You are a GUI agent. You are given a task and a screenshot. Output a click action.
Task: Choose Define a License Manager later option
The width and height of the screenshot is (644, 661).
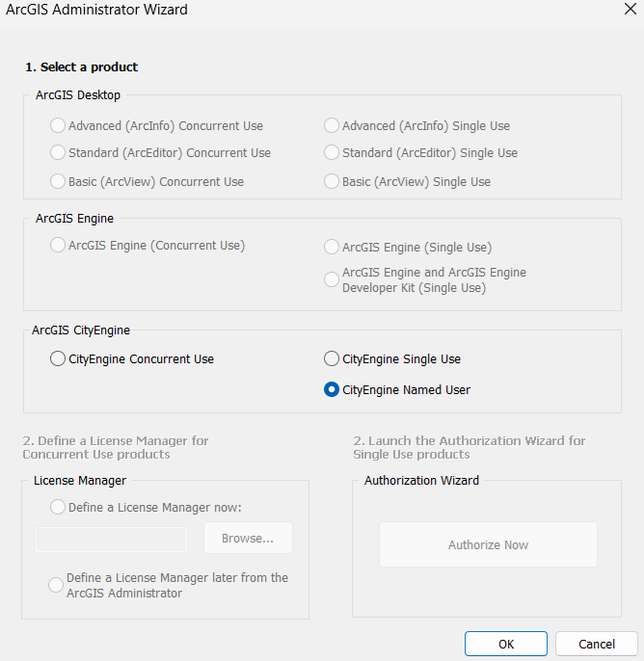[57, 585]
